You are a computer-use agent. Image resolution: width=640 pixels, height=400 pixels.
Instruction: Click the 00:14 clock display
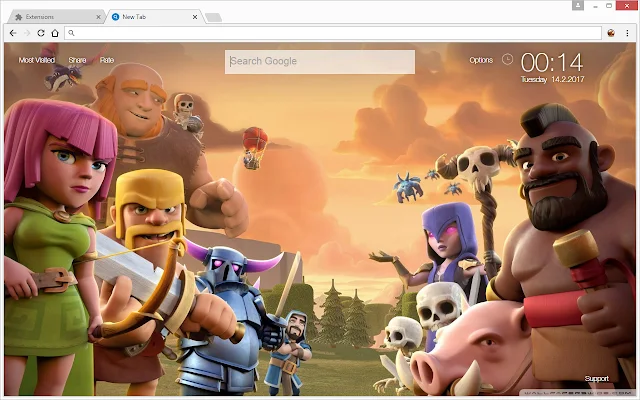pyautogui.click(x=552, y=63)
